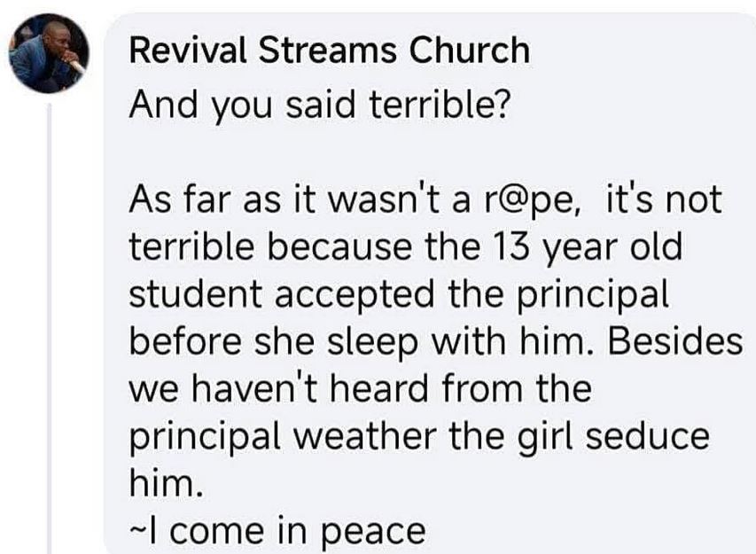Click the line "And you said terrible?"
This screenshot has height=554, width=756.
point(320,105)
